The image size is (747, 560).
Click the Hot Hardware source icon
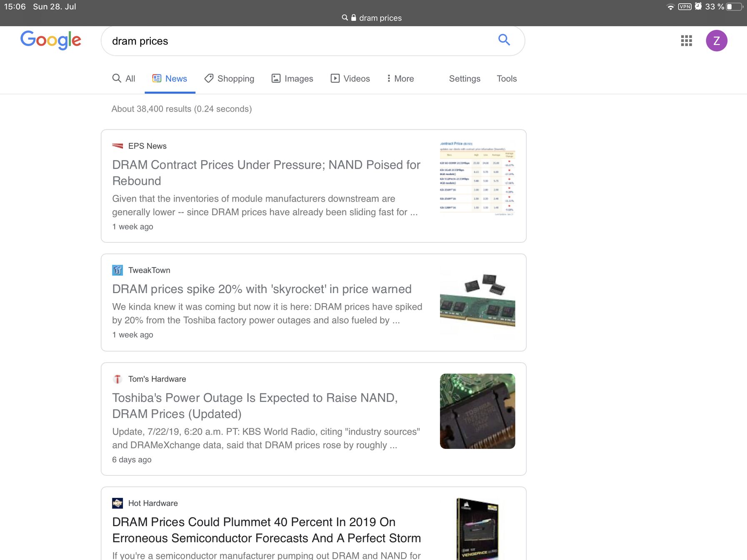117,503
